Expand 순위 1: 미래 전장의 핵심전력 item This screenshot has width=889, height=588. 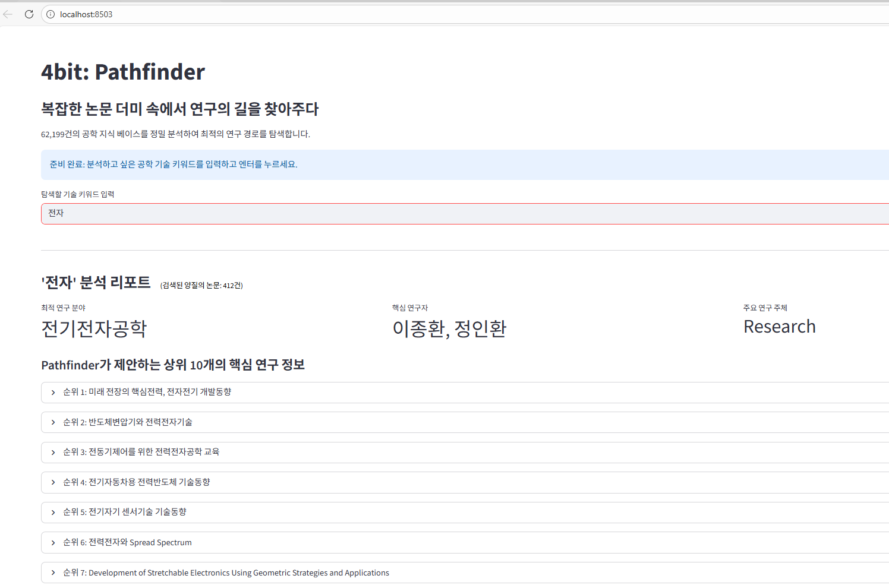point(465,393)
